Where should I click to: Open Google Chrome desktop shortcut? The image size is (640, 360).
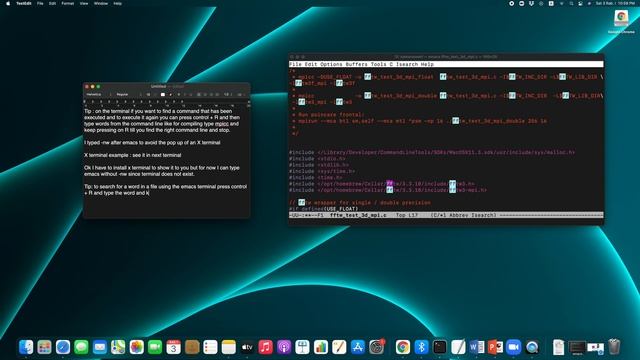tap(621, 21)
